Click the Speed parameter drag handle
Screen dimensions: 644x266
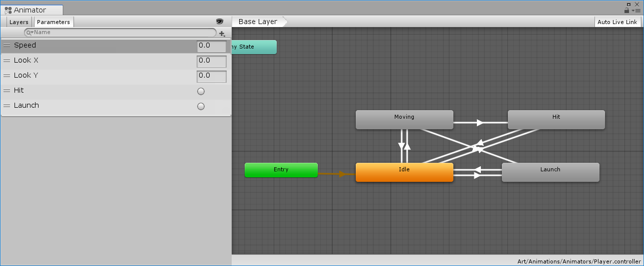click(7, 46)
